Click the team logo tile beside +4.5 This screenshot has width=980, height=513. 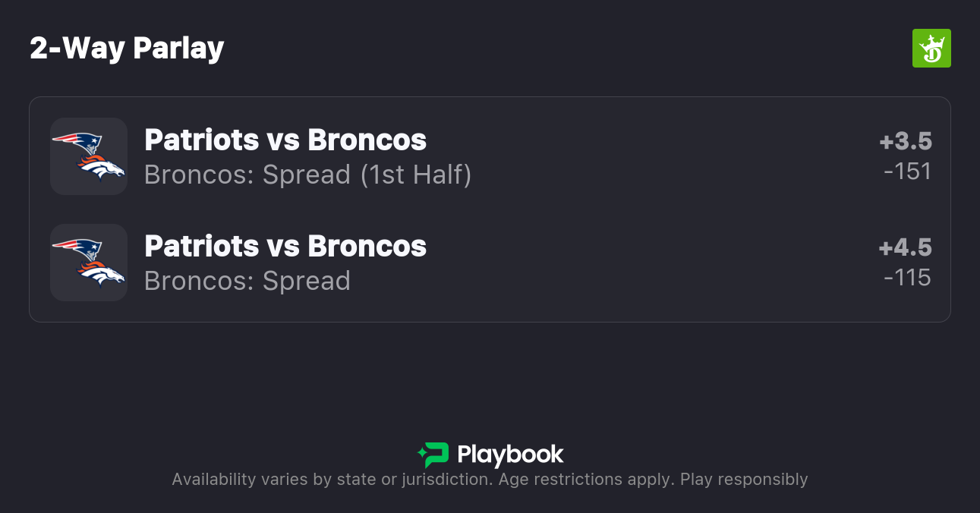pos(88,263)
